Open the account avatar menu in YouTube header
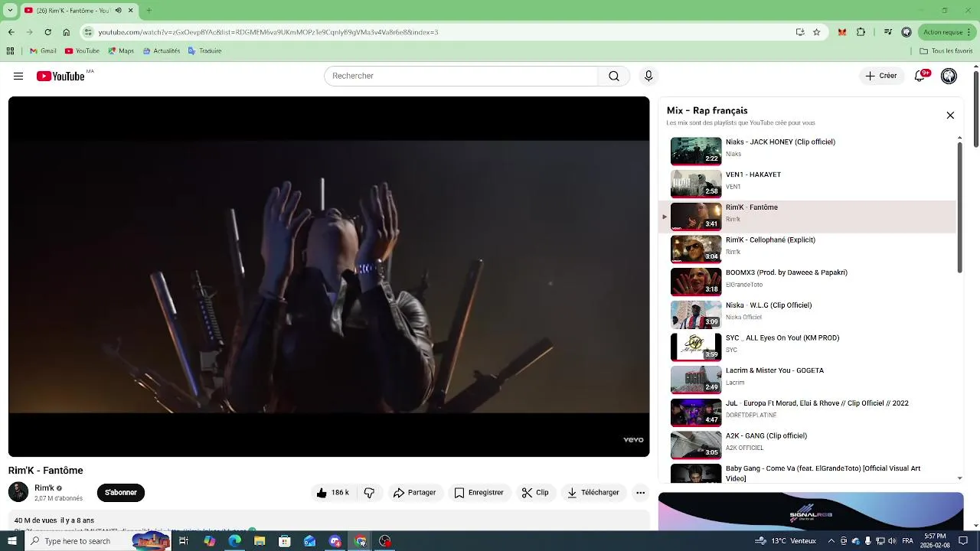 [x=949, y=76]
